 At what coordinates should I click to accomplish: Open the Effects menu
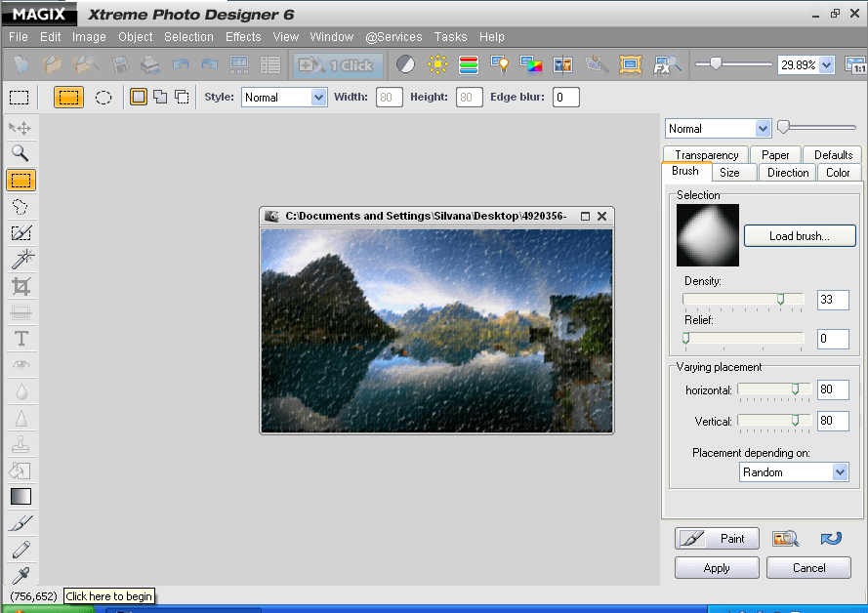[242, 36]
